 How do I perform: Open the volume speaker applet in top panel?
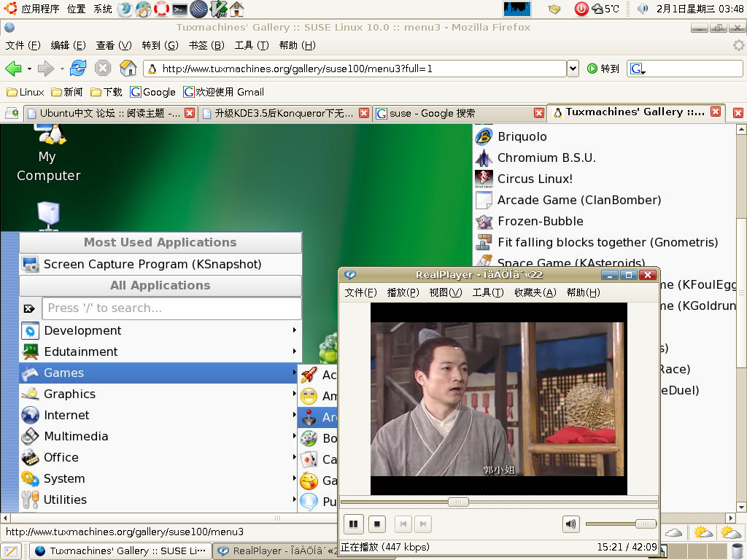[643, 9]
